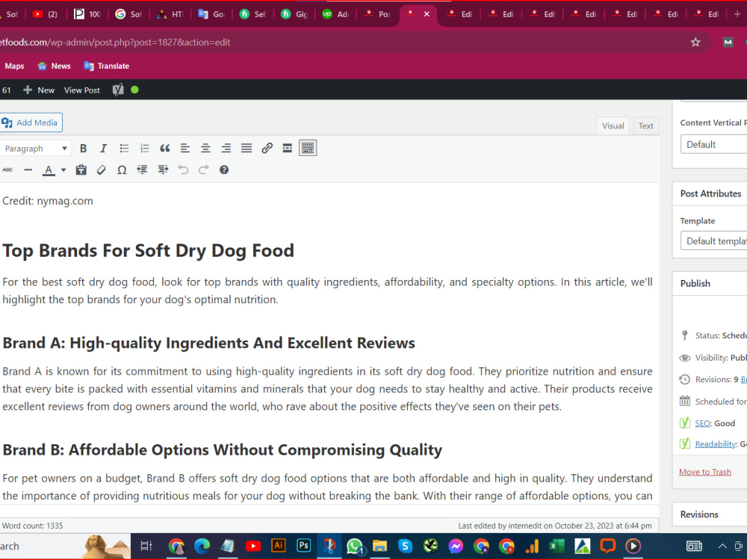Open Excel from the taskbar
The image size is (747, 560).
click(x=557, y=546)
